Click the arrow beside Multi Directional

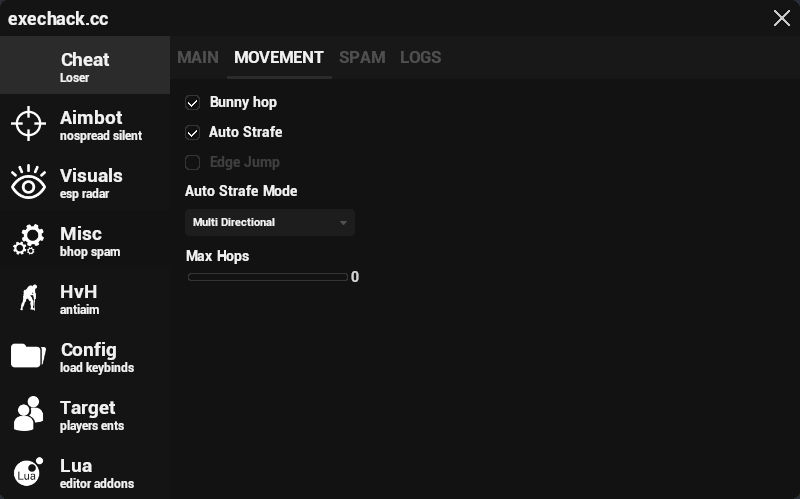(x=343, y=223)
